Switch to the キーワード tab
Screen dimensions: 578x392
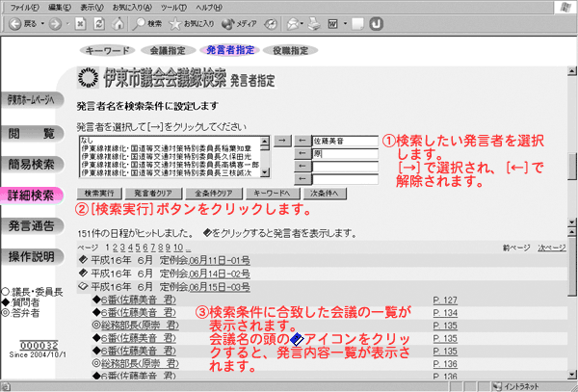click(104, 49)
